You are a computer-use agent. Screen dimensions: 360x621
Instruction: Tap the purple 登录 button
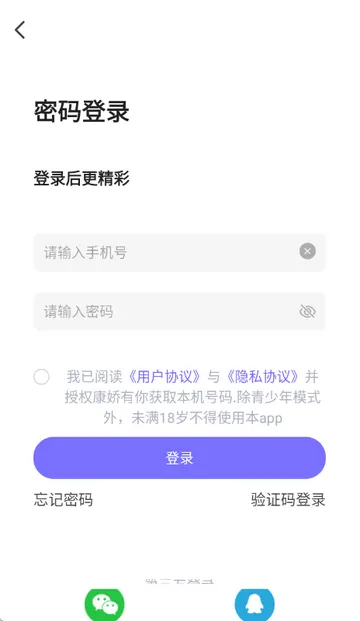tap(179, 458)
